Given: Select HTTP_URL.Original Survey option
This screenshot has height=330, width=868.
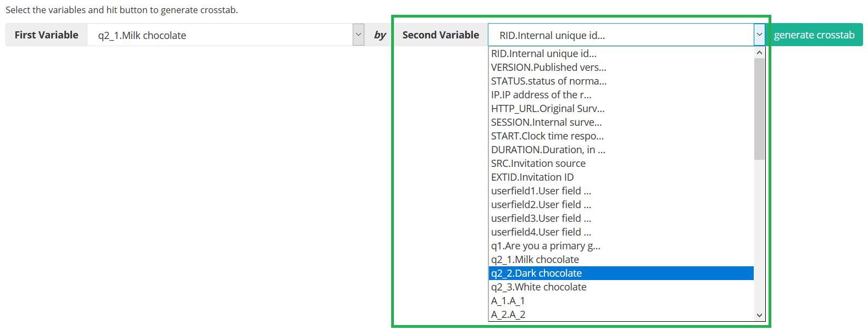Looking at the screenshot, I should tap(547, 108).
